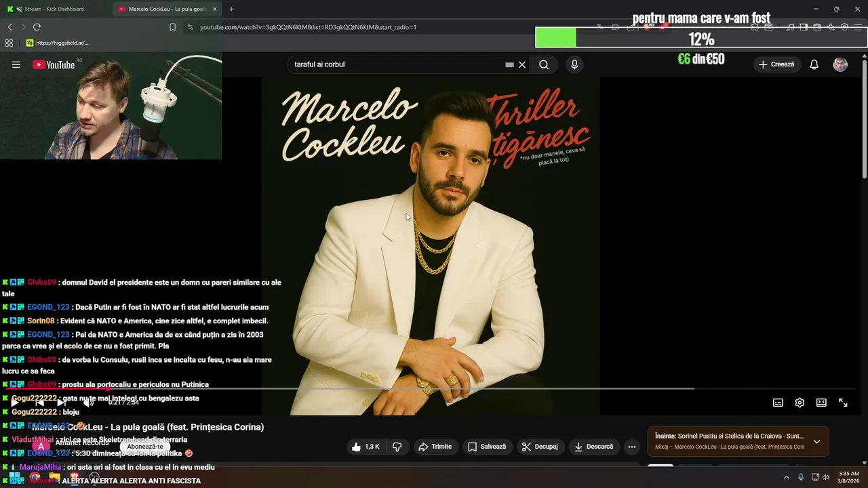Bookmark this page icon in address bar
This screenshot has height=488, width=868.
[172, 27]
